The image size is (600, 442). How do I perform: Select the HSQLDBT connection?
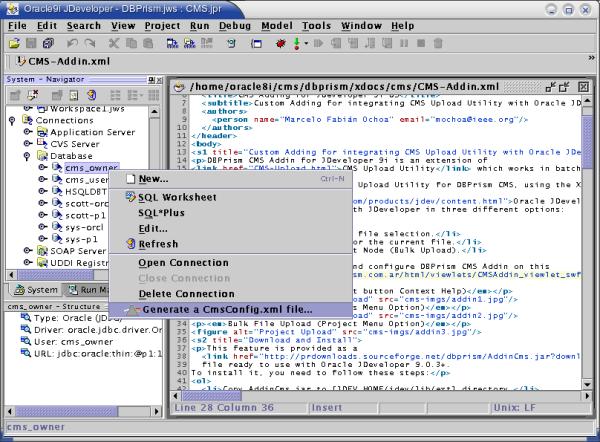pos(86,192)
